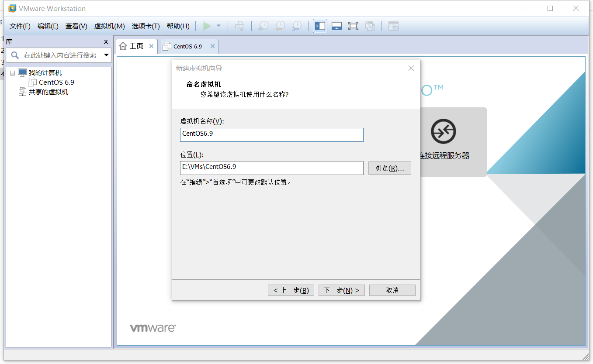Click the console view icon
The height and width of the screenshot is (364, 593).
(394, 26)
